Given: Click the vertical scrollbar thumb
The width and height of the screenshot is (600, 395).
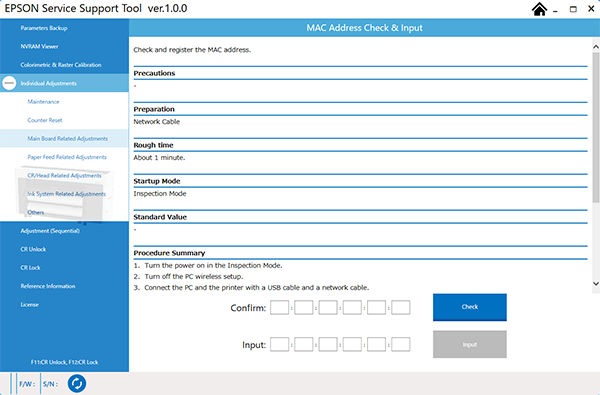Looking at the screenshot, I should (x=596, y=127).
